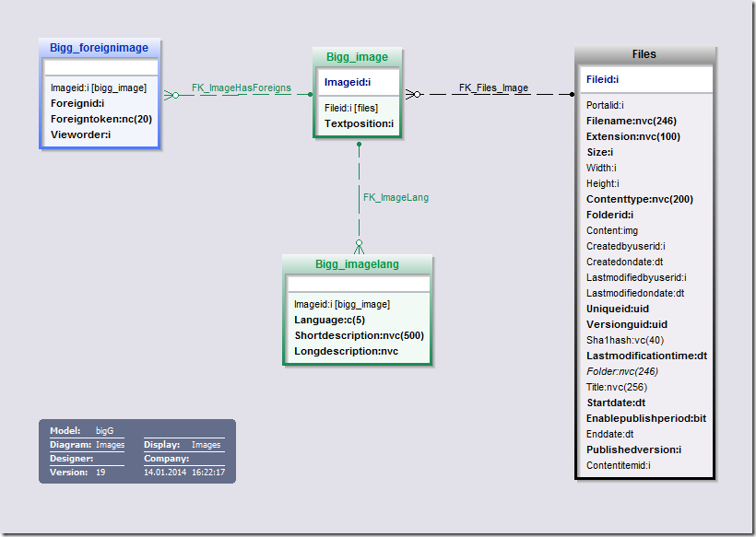Click the Designer: field in info box

pyautogui.click(x=71, y=459)
